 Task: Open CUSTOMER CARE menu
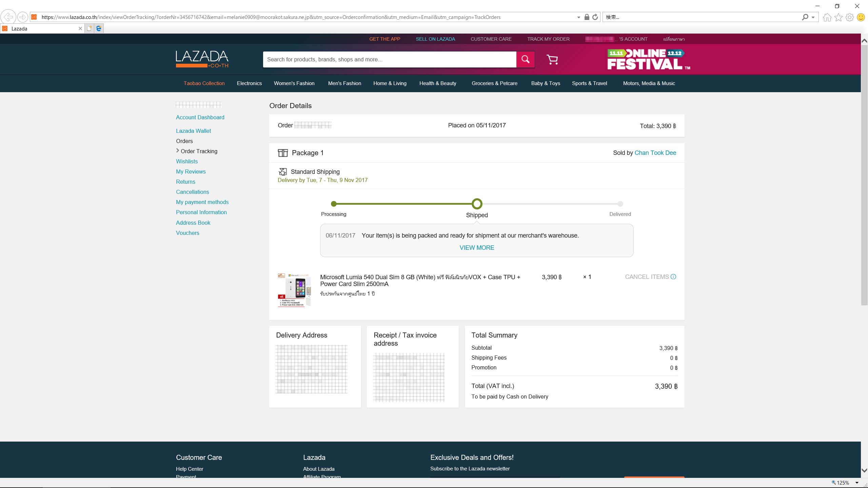(491, 39)
